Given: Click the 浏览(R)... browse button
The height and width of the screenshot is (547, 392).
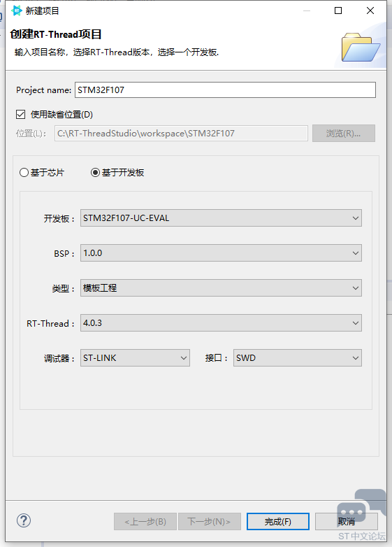Looking at the screenshot, I should point(344,134).
